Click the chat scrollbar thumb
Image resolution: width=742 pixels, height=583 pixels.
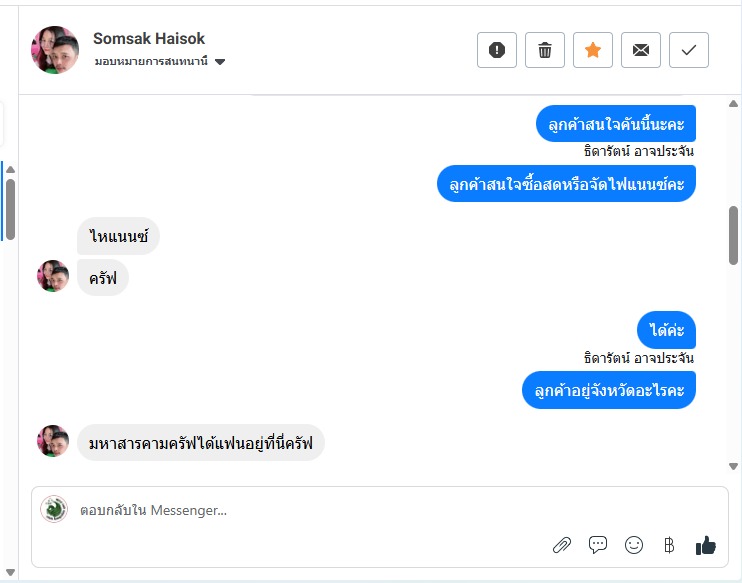click(733, 236)
